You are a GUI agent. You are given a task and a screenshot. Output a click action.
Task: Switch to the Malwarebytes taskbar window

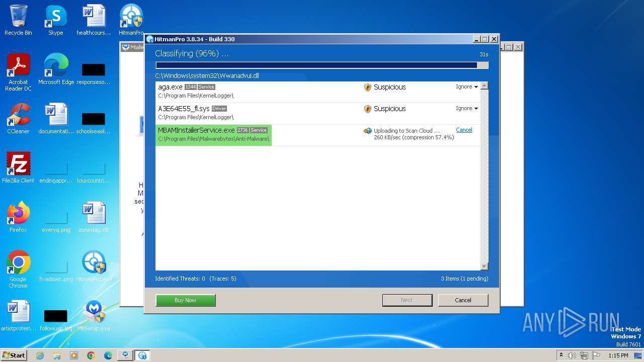pyautogui.click(x=125, y=355)
